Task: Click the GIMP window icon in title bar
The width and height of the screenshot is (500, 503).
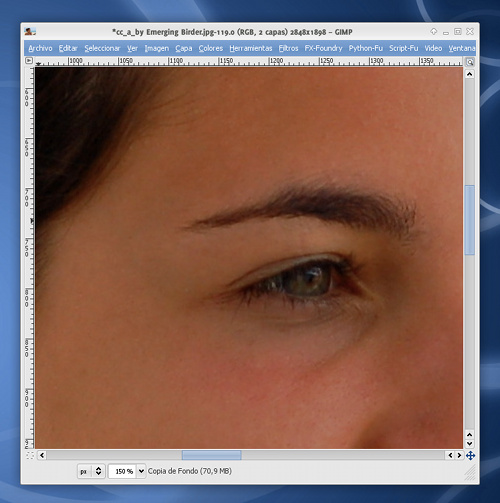Action: (x=30, y=32)
